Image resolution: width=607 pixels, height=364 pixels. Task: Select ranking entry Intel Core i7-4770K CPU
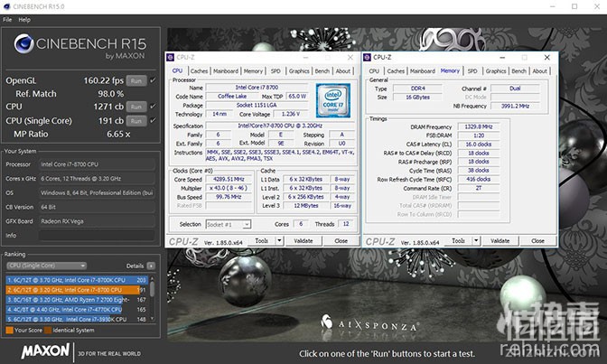(x=77, y=310)
